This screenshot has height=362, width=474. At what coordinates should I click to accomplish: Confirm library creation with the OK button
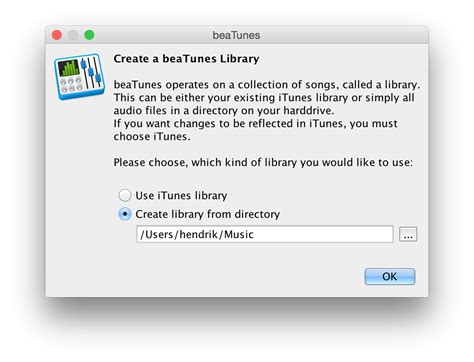pos(390,276)
